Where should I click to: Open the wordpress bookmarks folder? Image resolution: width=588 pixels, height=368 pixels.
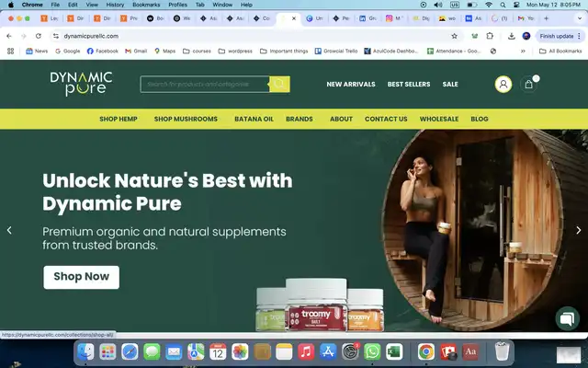tap(235, 52)
